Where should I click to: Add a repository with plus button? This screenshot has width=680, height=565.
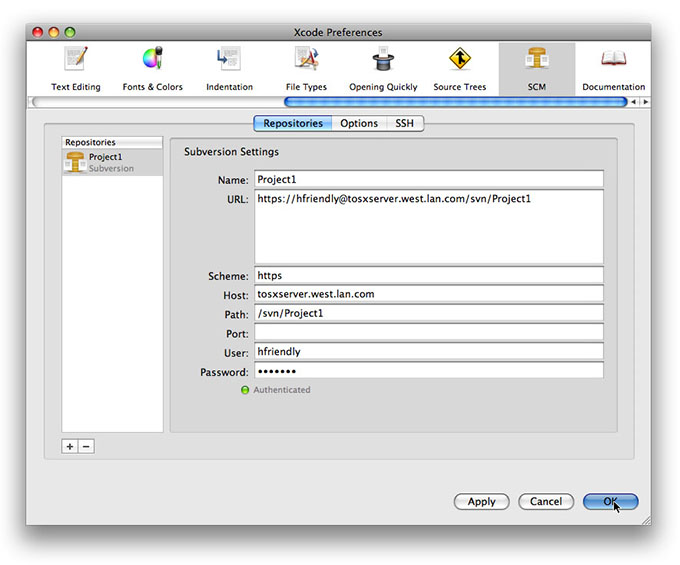70,446
